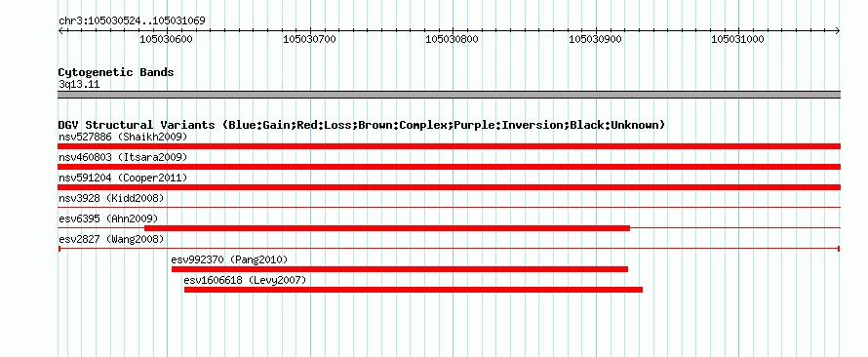Image resolution: width=868 pixels, height=357 pixels.
Task: Click the Cytogenetic Bands track title
Action: coord(116,72)
